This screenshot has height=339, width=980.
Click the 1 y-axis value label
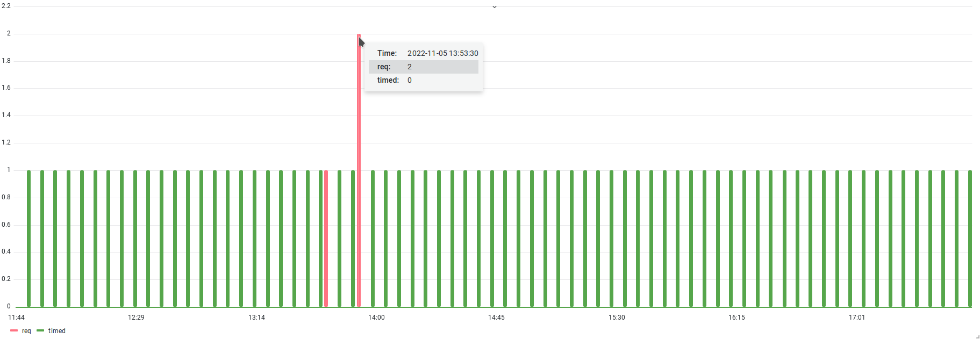(9, 170)
